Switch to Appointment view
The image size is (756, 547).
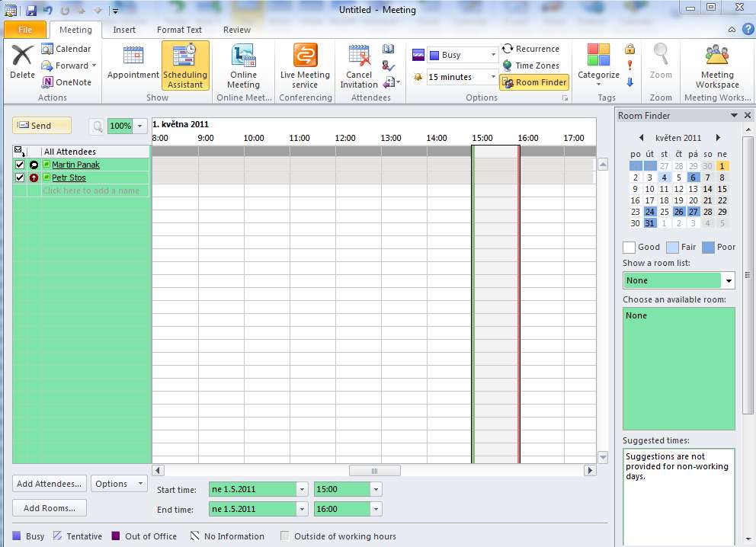point(133,62)
